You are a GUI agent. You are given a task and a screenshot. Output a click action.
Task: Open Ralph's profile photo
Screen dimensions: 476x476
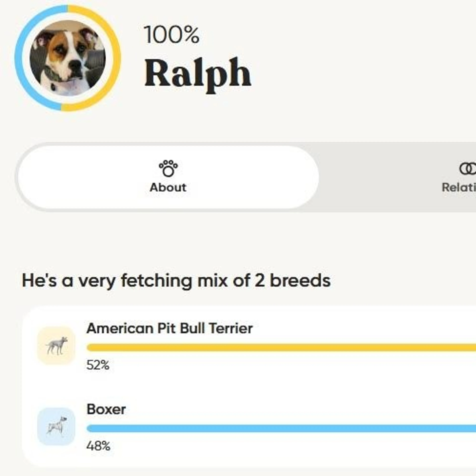tap(68, 58)
